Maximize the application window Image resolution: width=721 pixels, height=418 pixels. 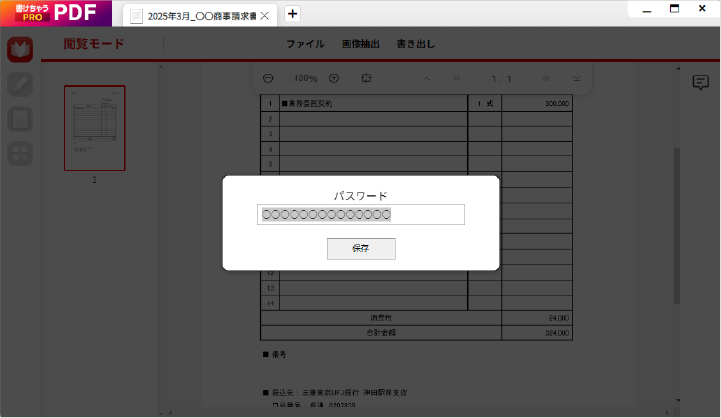coord(674,9)
